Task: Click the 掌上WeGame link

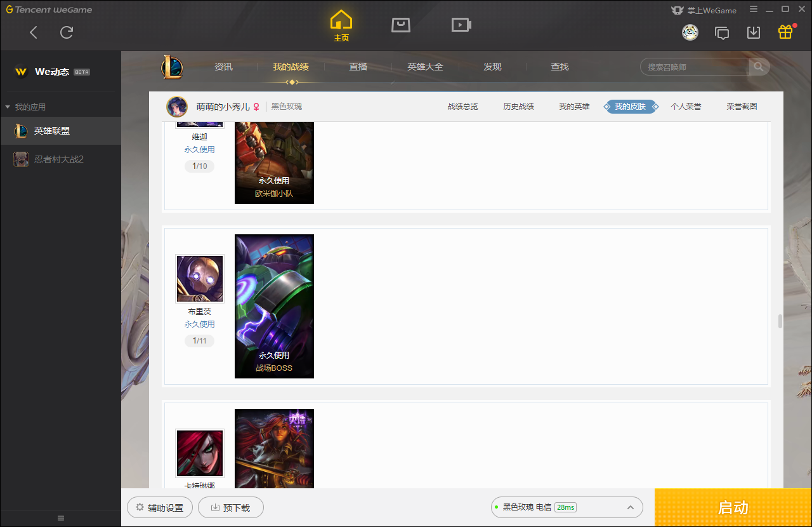Action: pos(704,10)
